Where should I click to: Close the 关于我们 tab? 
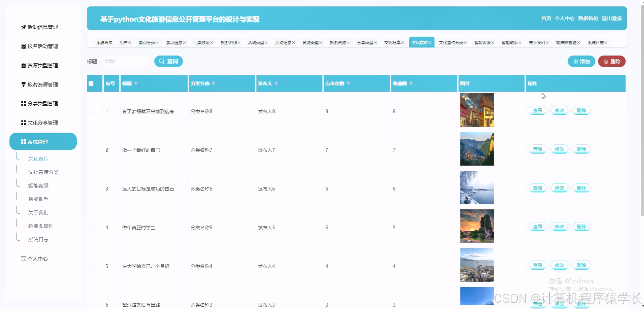[547, 43]
